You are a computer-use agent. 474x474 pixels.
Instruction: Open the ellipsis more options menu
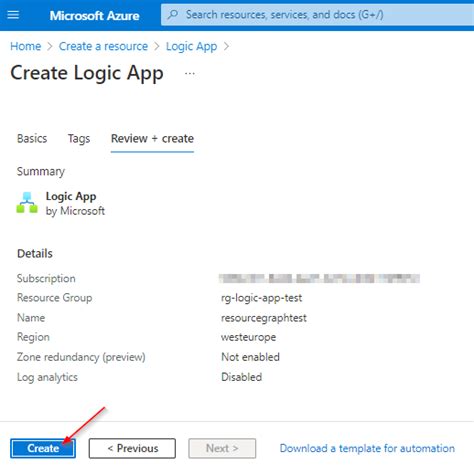(x=190, y=73)
